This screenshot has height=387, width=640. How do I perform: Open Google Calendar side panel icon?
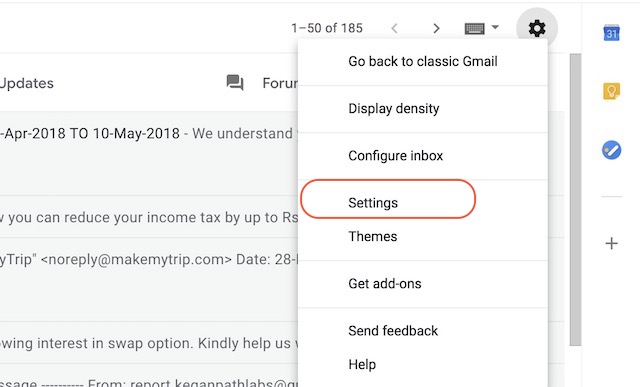click(611, 33)
